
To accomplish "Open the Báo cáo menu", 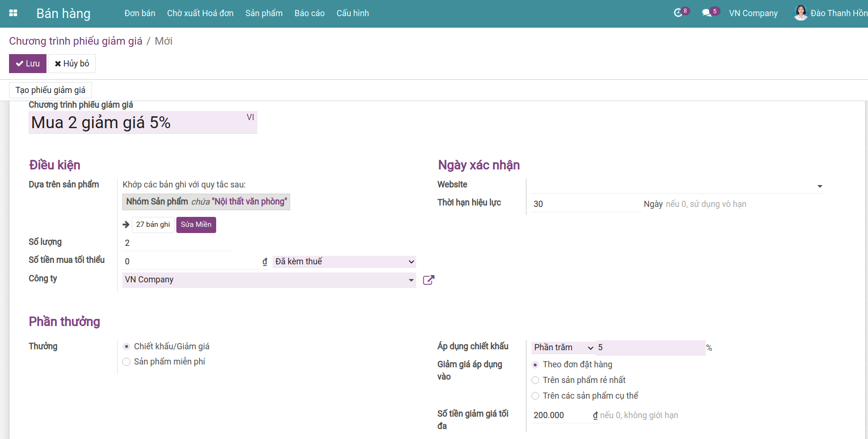I will coord(310,13).
